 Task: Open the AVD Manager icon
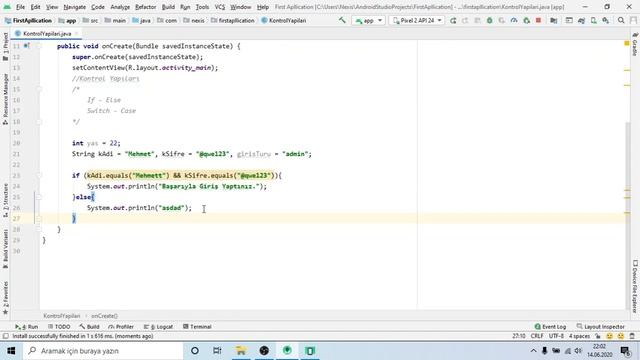coord(593,20)
